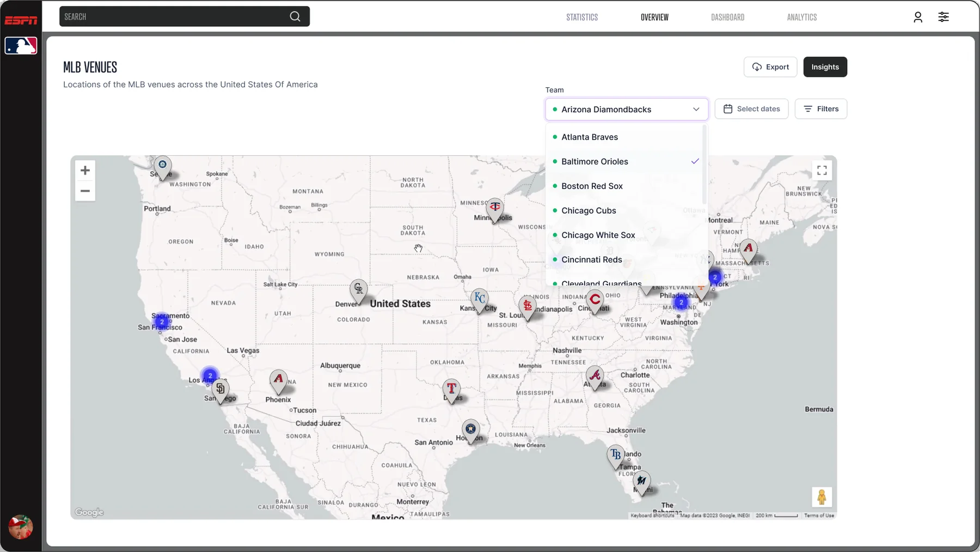Select the Cincinnati Reds map pin

click(x=595, y=302)
